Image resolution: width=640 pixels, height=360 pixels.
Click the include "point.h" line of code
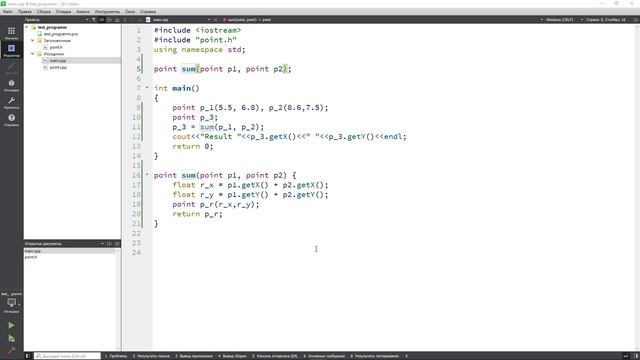(195, 40)
